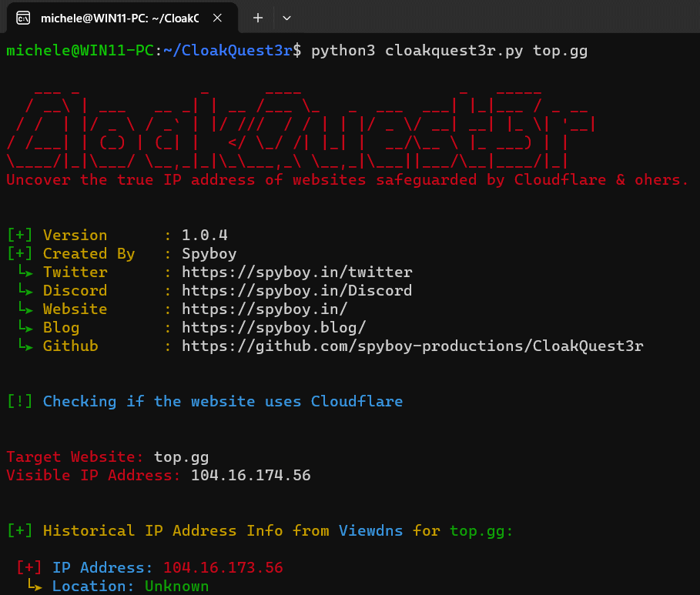
Task: Open the spyboy.in/twitter link
Action: pos(297,272)
